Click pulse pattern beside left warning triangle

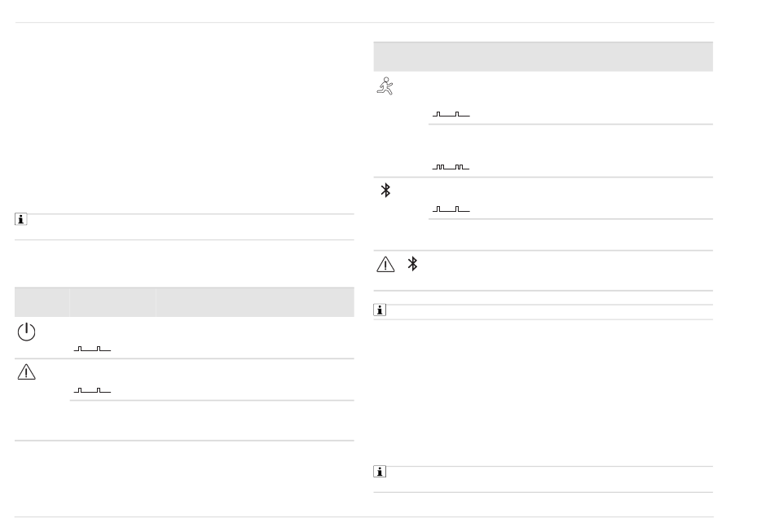coord(92,390)
